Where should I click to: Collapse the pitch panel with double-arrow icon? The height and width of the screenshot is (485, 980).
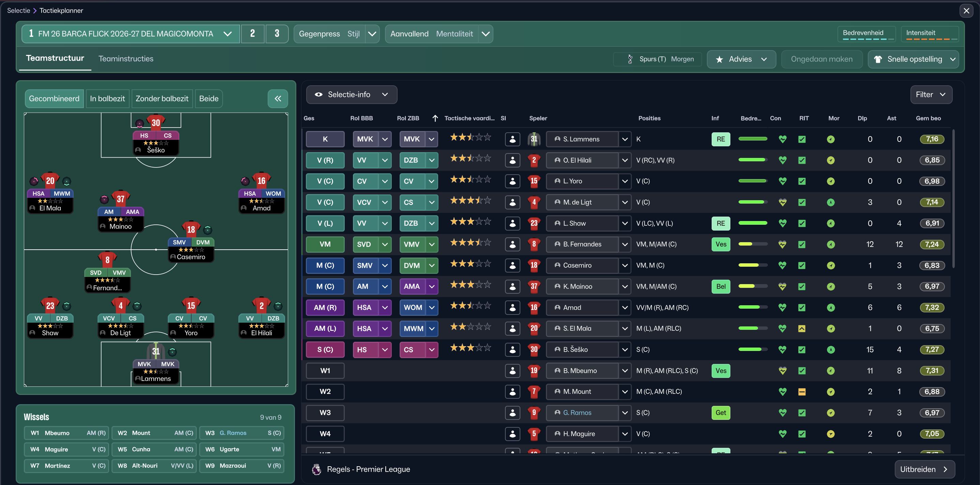[x=278, y=99]
